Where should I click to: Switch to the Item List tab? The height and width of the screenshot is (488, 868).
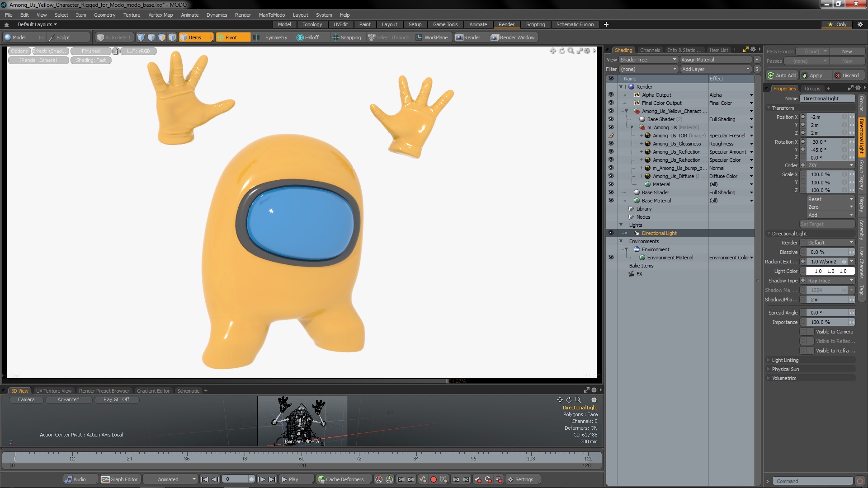pos(718,50)
